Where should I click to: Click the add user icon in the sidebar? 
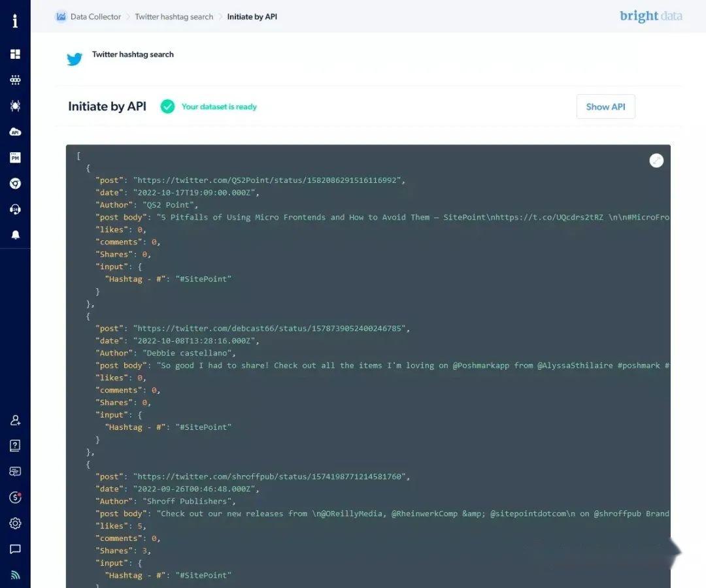(x=15, y=420)
